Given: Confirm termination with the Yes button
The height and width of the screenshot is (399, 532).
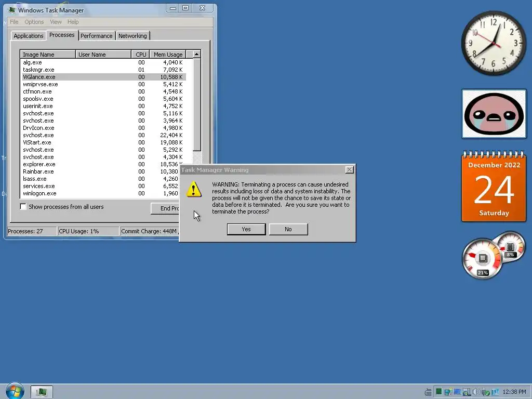Looking at the screenshot, I should coord(246,229).
